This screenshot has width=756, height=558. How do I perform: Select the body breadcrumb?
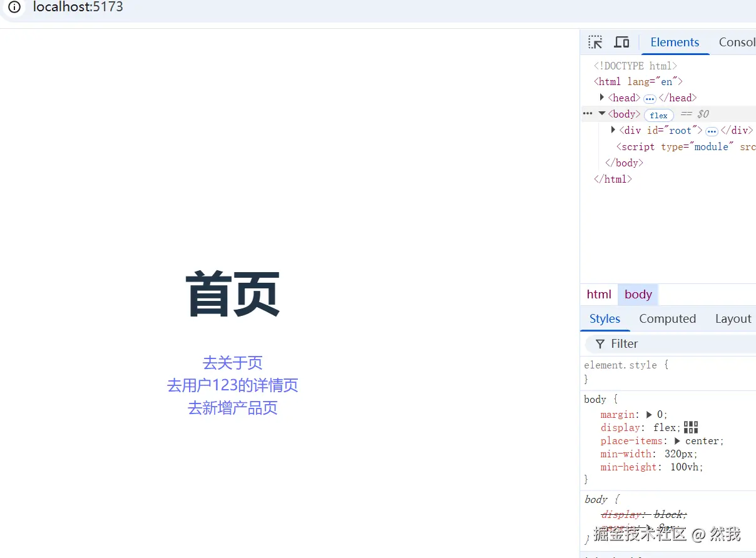point(638,294)
